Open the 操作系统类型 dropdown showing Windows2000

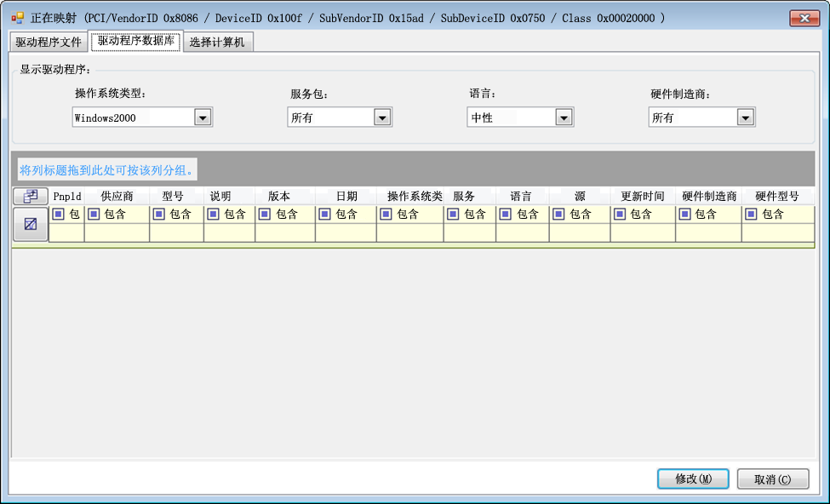(203, 117)
